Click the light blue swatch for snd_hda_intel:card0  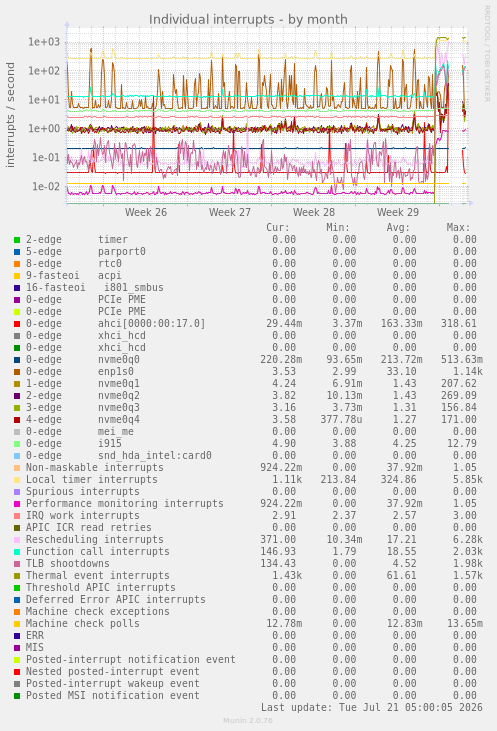pyautogui.click(x=17, y=456)
